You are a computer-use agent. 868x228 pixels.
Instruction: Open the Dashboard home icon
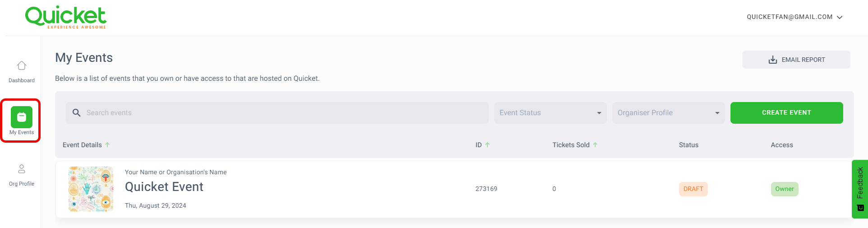[x=21, y=66]
